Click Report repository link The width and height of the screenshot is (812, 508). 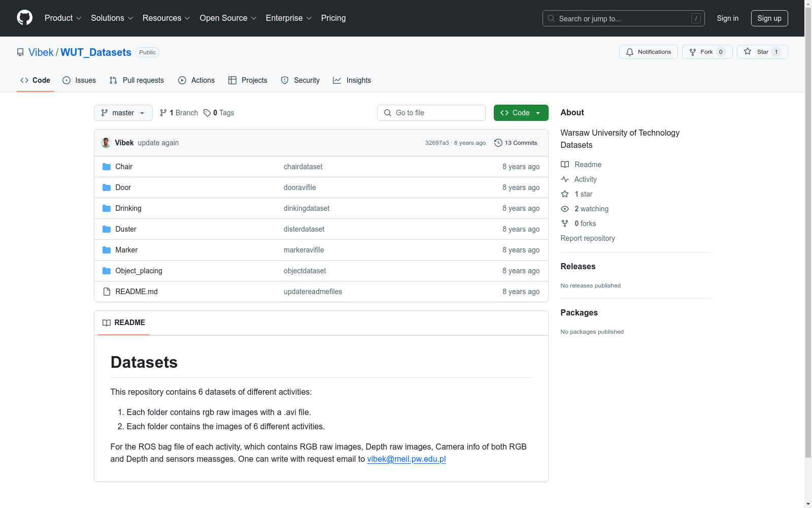[x=588, y=238]
